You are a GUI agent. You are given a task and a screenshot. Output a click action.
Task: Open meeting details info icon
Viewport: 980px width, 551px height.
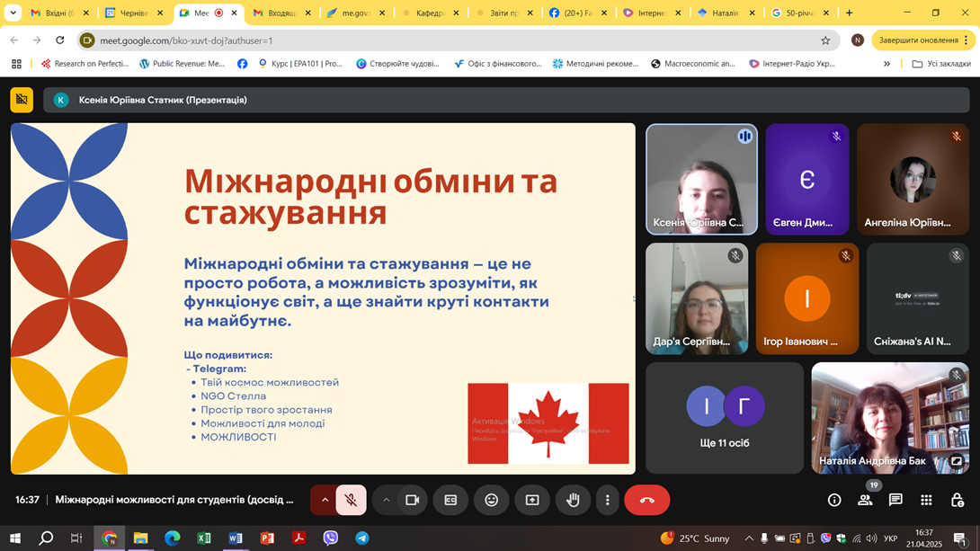pos(835,501)
